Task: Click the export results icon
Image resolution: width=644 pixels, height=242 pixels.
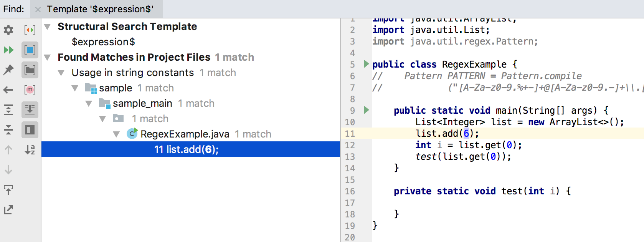Action: click(x=8, y=190)
